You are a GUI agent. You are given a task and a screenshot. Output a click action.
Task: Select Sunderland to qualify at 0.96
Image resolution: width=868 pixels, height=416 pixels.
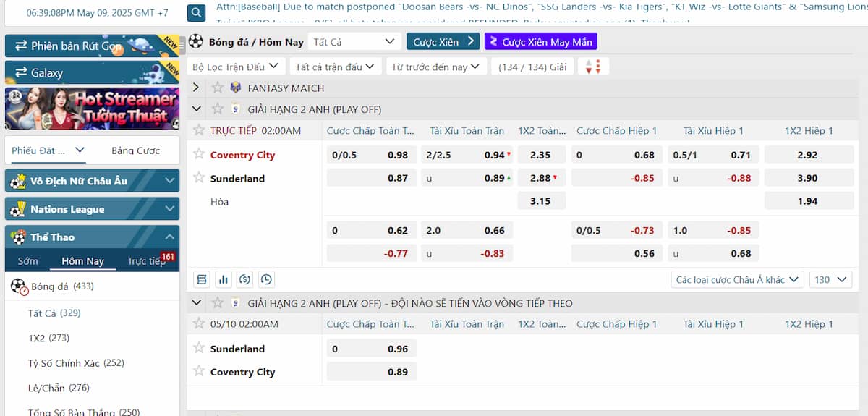coord(372,349)
